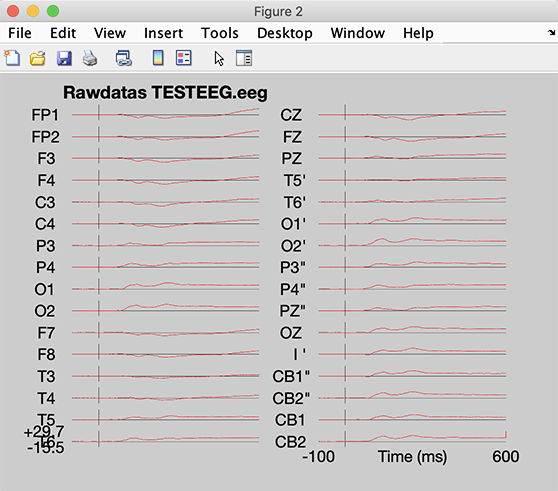Select the CZ channel waveform
The height and width of the screenshot is (491, 558).
pos(412,115)
